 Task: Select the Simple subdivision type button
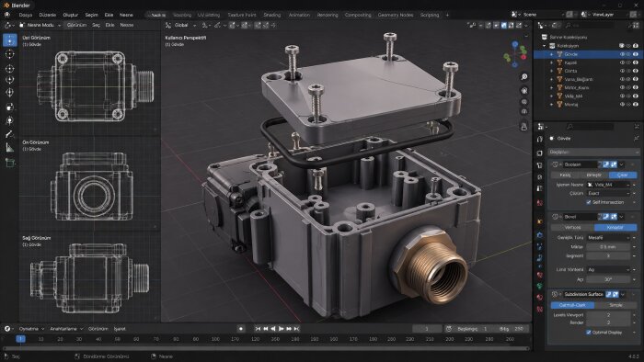[x=615, y=305]
